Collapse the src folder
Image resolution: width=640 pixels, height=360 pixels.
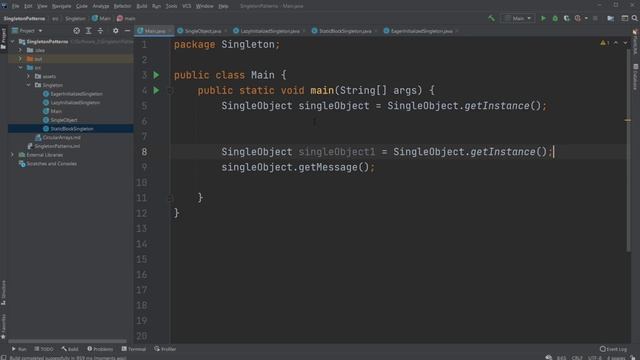click(x=20, y=67)
